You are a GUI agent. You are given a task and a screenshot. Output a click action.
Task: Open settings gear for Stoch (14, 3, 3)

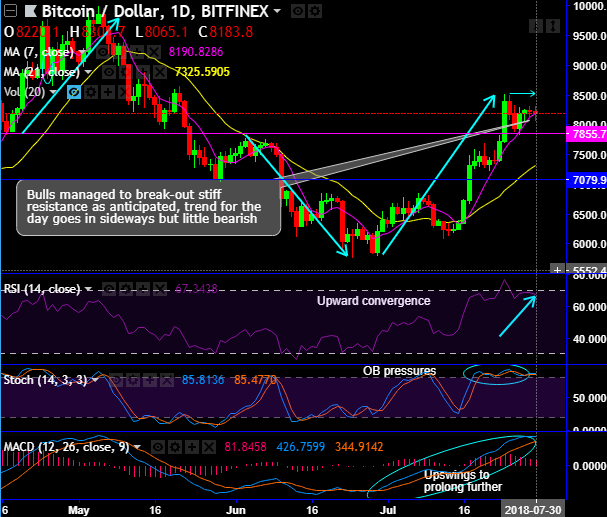[x=133, y=380]
